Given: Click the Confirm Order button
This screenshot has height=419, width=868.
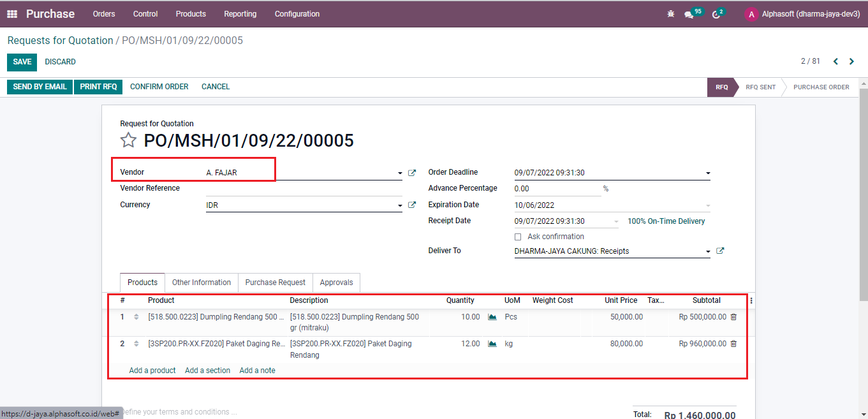Looking at the screenshot, I should coord(159,87).
